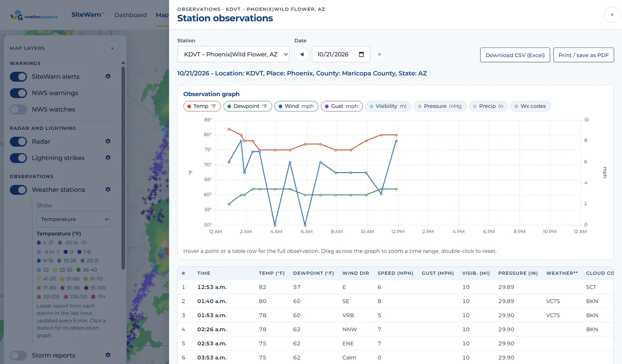Screen dimensions: 622x364
Task: Click the DEWPOINT (°F) column header
Action: click(x=314, y=273)
